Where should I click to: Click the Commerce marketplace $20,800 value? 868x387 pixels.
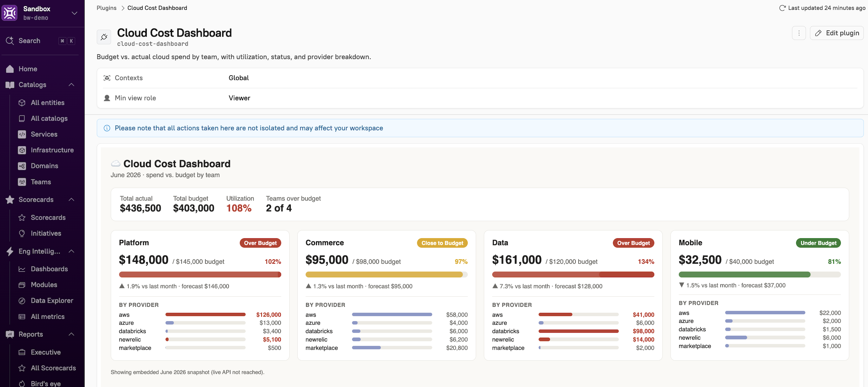457,348
